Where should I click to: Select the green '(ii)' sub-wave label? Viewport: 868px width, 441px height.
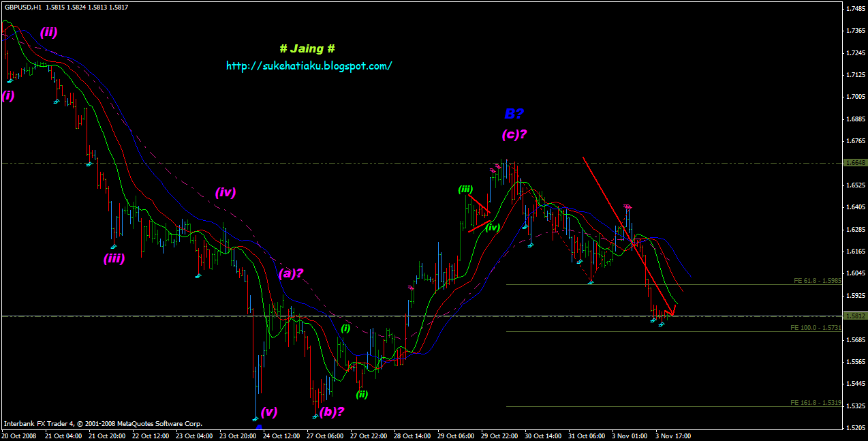(x=362, y=394)
